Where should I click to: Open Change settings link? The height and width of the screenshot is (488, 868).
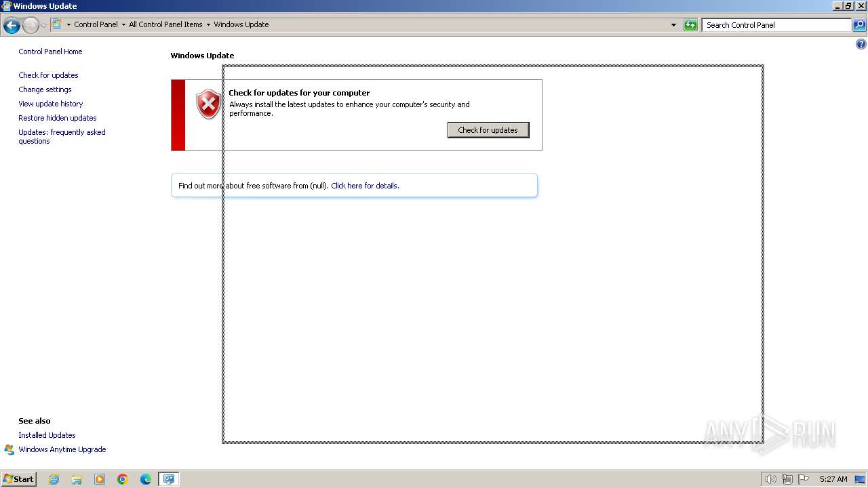click(x=45, y=89)
